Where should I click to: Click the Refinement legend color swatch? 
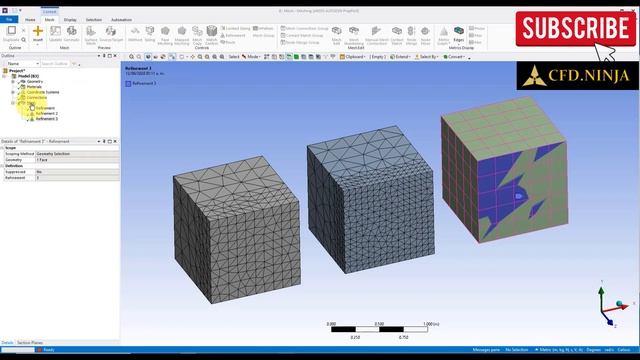tap(128, 83)
